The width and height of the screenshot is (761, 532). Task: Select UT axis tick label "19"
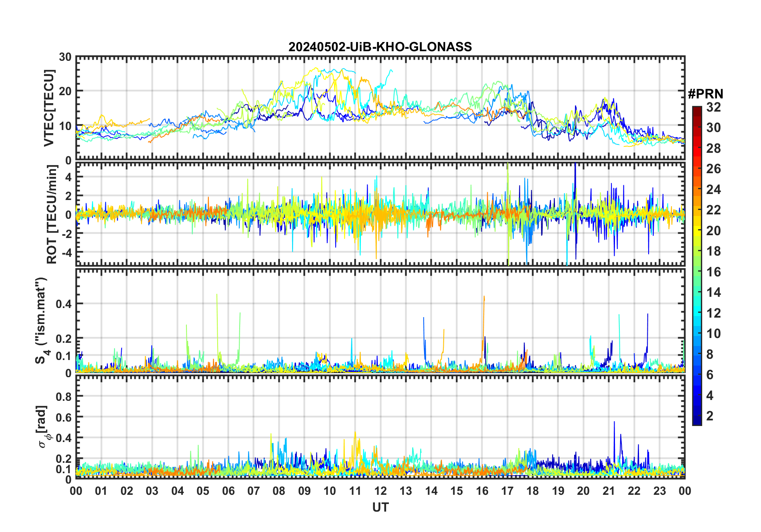[x=558, y=491]
